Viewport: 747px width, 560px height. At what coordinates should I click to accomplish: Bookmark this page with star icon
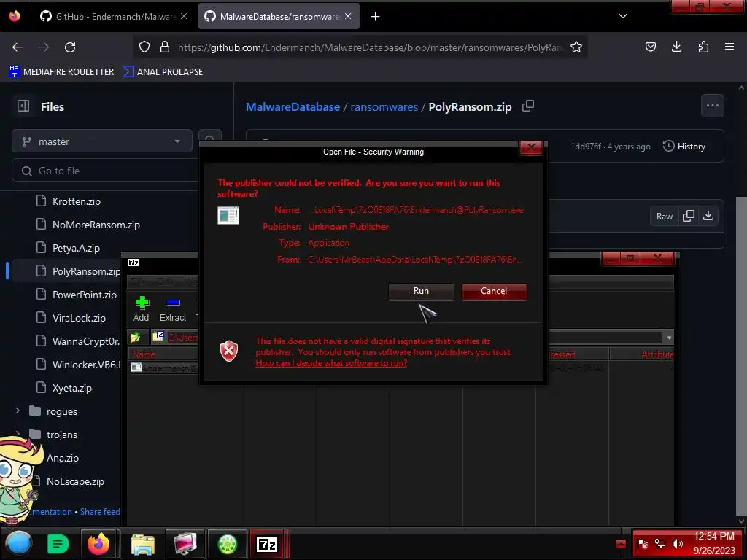pyautogui.click(x=576, y=47)
